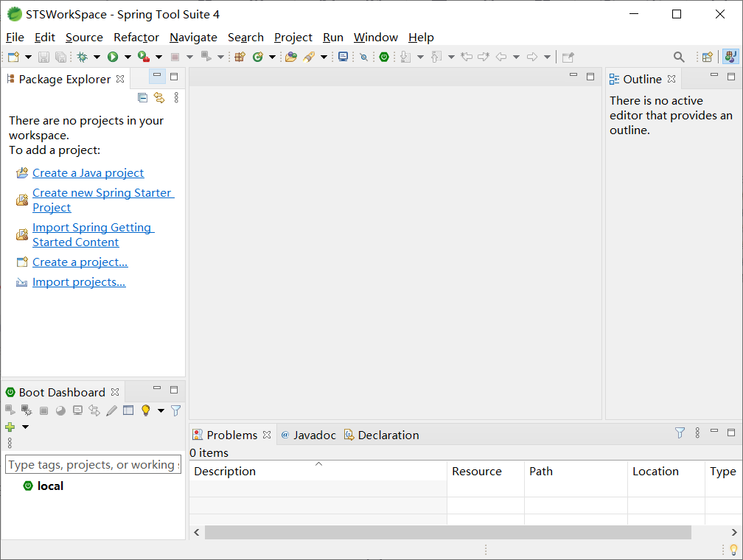
Task: Open the green plus dropdown arrow
Action: [26, 427]
